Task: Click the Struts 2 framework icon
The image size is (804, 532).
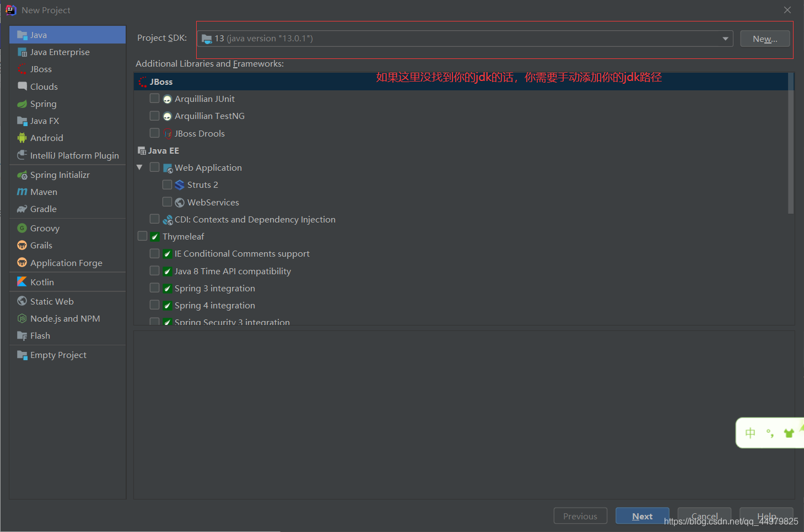Action: coord(180,185)
